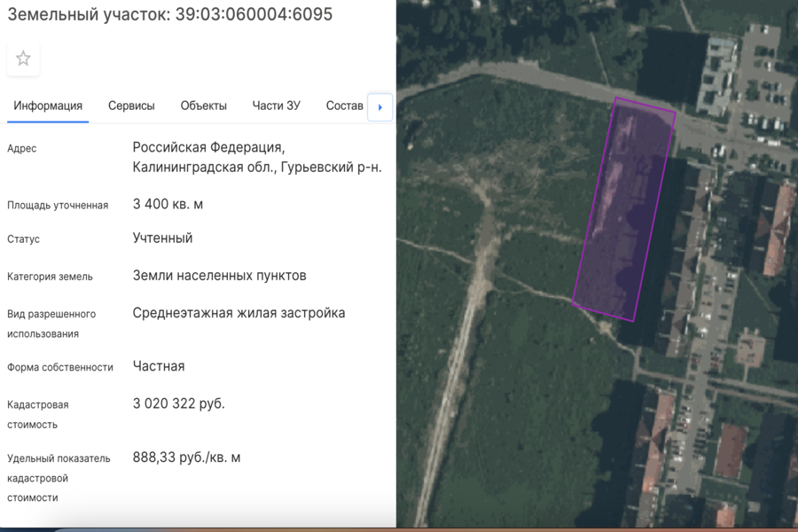The width and height of the screenshot is (798, 532).
Task: Open the Объекты tab
Action: click(202, 105)
